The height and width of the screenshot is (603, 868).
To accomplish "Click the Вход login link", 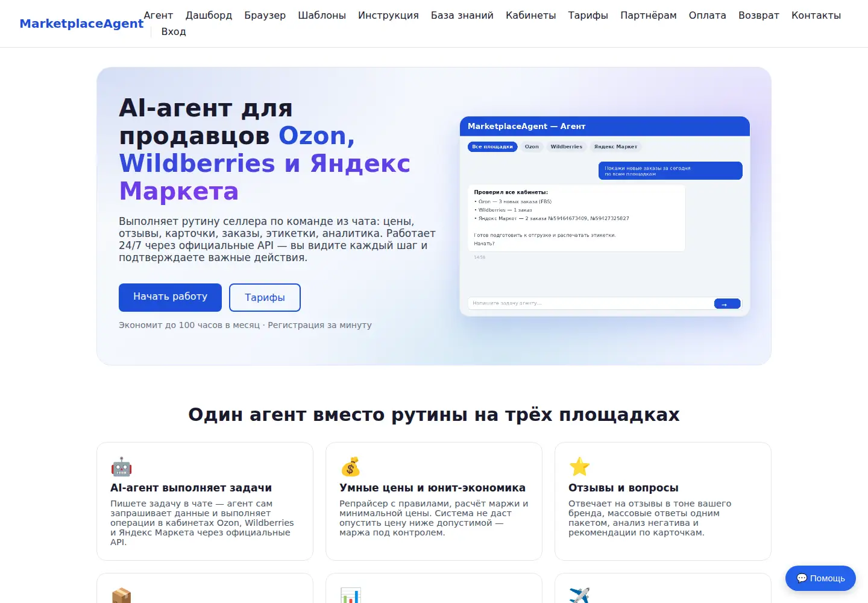I will coord(174,31).
